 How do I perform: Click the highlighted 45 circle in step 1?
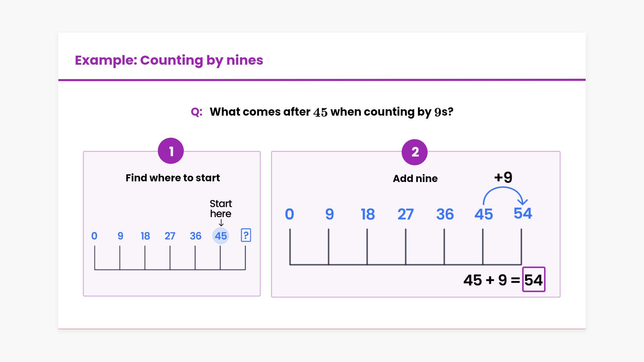[221, 236]
